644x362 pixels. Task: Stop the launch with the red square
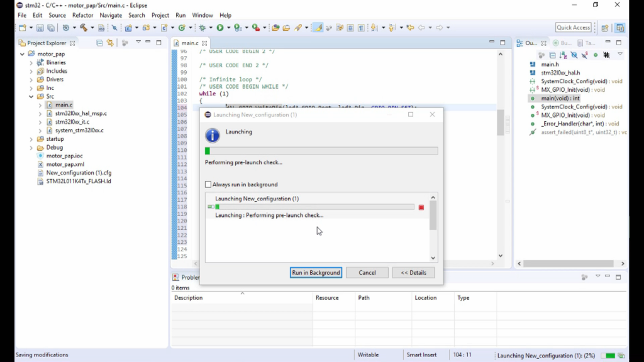(x=421, y=207)
